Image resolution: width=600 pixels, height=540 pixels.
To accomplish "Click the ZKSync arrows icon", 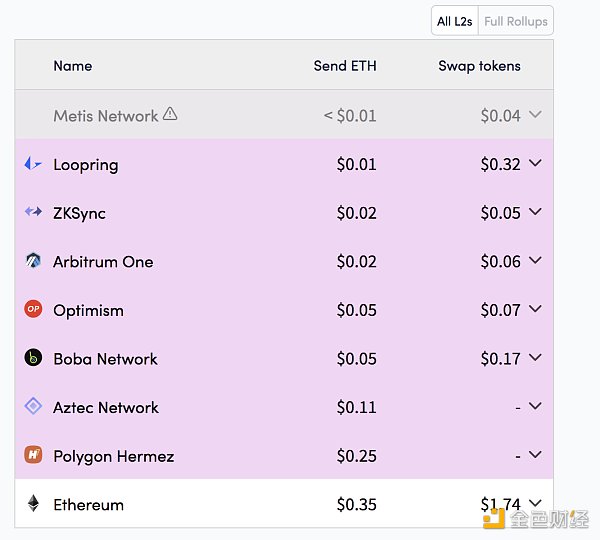I will pos(33,213).
